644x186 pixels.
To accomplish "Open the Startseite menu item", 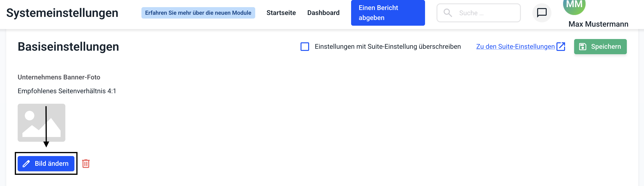I will click(x=281, y=13).
